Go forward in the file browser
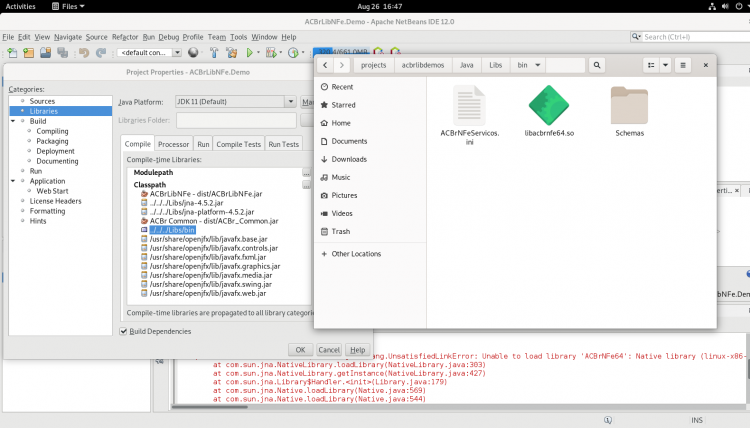 pyautogui.click(x=342, y=65)
